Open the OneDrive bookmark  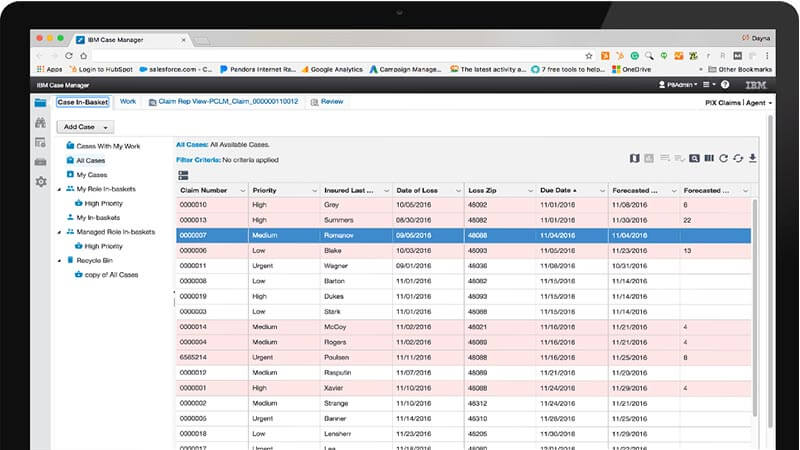tap(632, 69)
